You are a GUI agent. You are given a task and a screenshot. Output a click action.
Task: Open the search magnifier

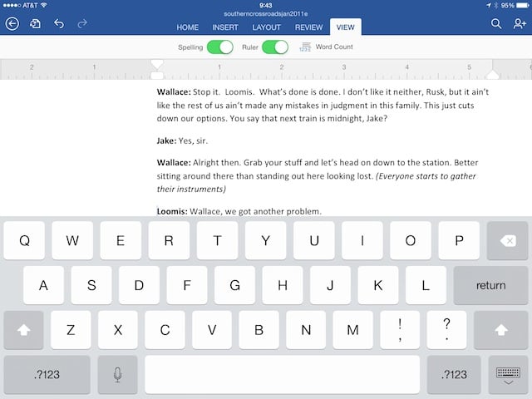click(496, 24)
